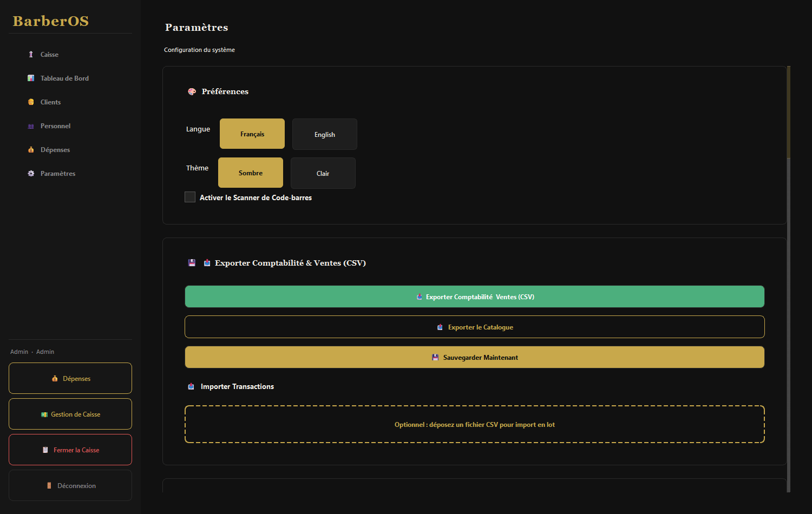The width and height of the screenshot is (812, 514).
Task: Click the 'Langue' label
Action: pyautogui.click(x=198, y=129)
